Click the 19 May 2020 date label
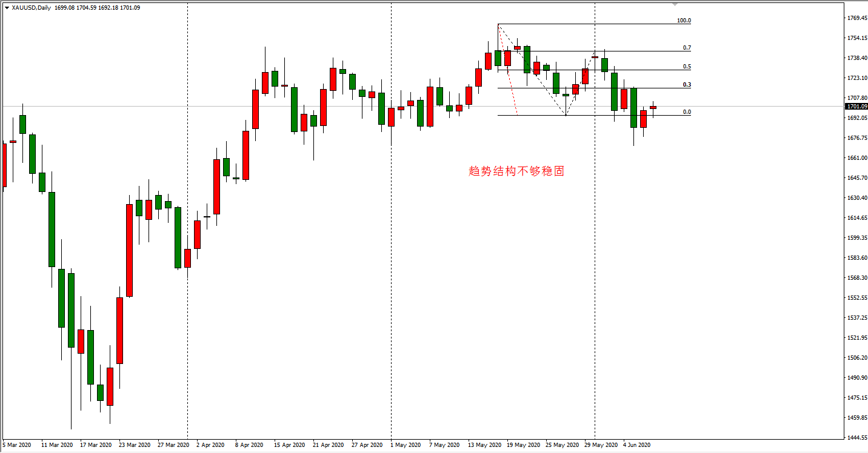Screen dimensions: 868x453 (523, 445)
